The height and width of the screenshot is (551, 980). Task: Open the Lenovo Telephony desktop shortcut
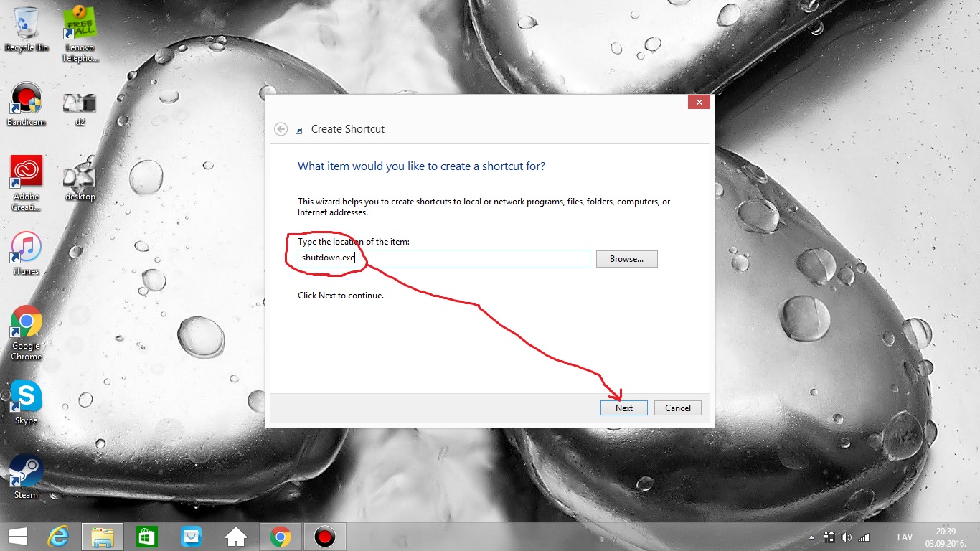click(x=80, y=34)
